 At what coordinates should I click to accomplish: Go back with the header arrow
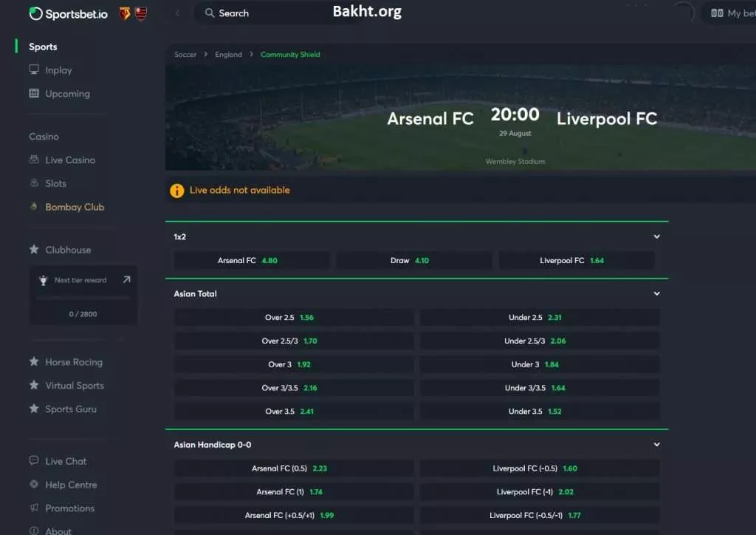(178, 13)
